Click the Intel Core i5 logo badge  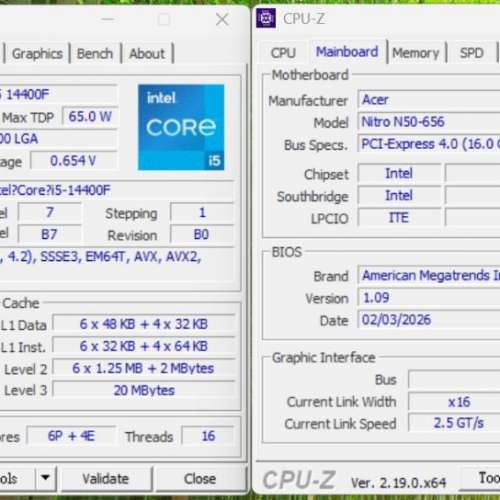click(181, 127)
